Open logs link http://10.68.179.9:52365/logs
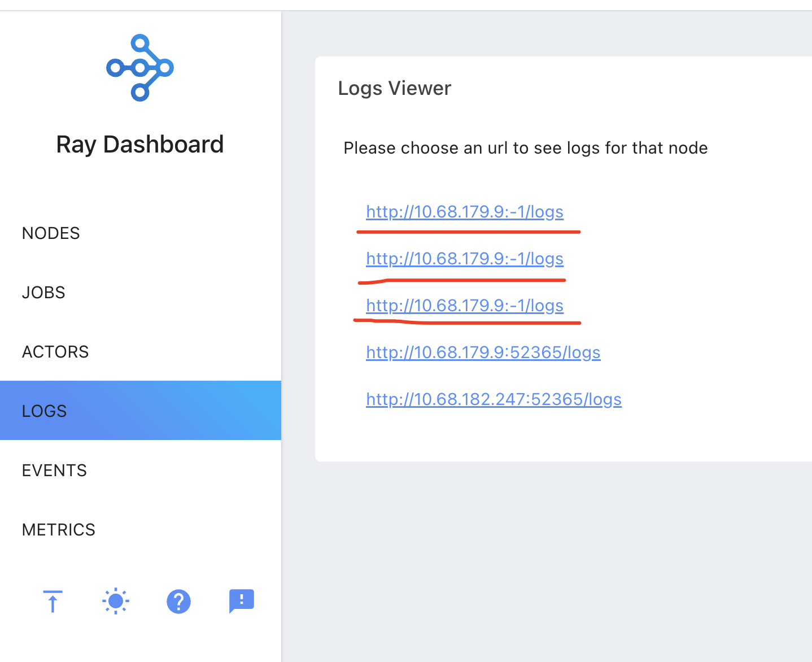The width and height of the screenshot is (812, 662). [x=483, y=352]
